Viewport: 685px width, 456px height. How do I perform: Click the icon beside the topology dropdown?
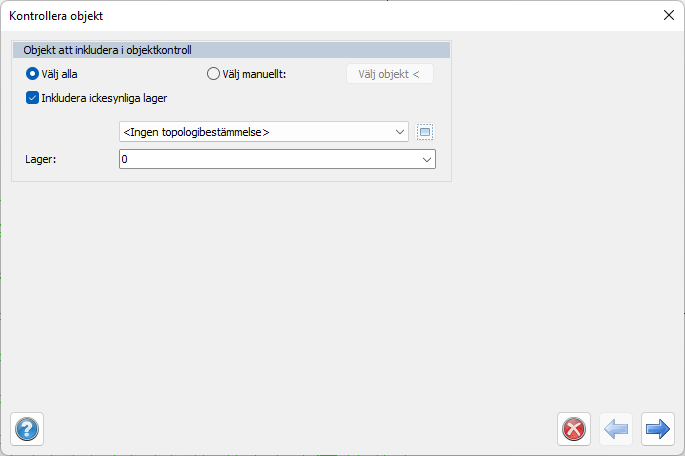point(425,132)
